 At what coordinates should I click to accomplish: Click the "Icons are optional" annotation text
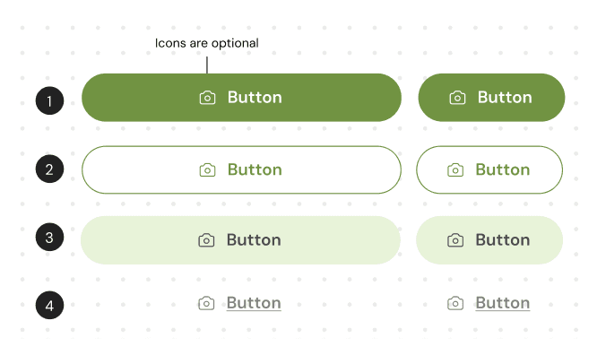tap(207, 43)
